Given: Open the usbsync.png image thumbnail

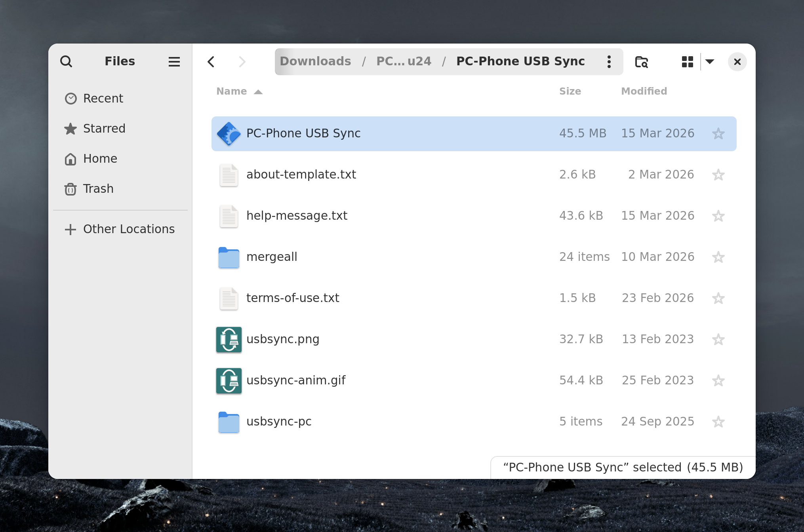Looking at the screenshot, I should tap(229, 339).
